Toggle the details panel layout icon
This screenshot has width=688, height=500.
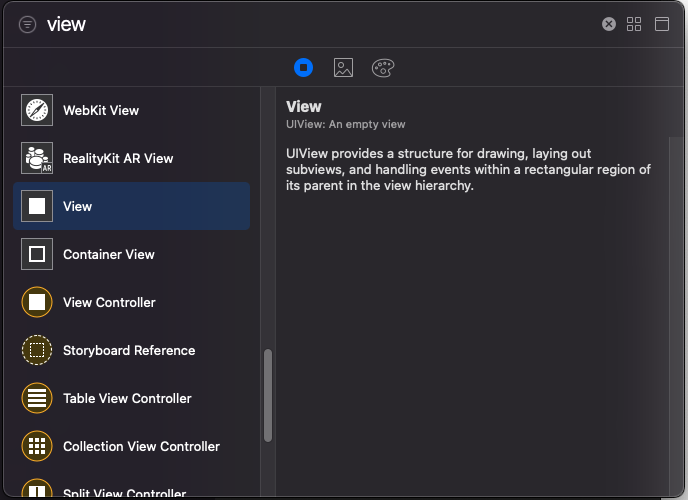[x=662, y=24]
